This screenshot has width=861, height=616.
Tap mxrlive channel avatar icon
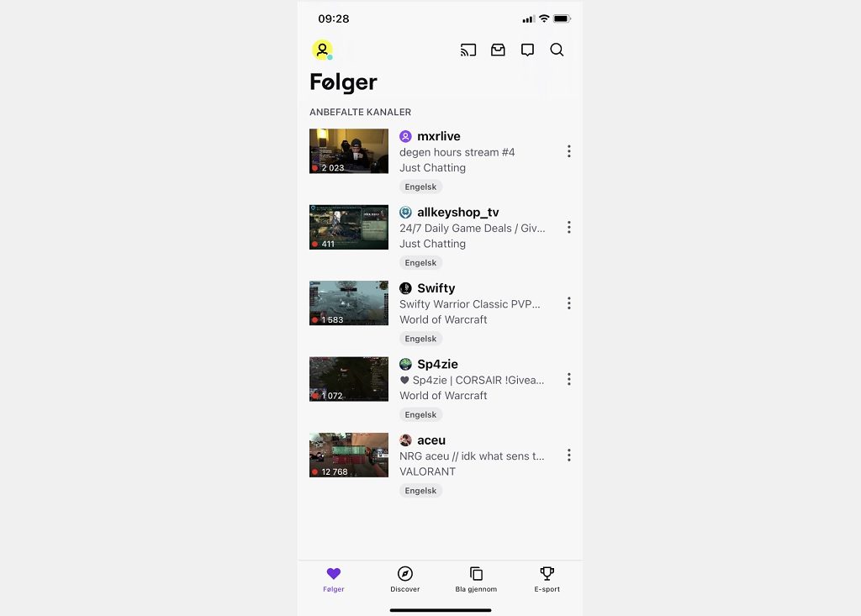click(405, 136)
